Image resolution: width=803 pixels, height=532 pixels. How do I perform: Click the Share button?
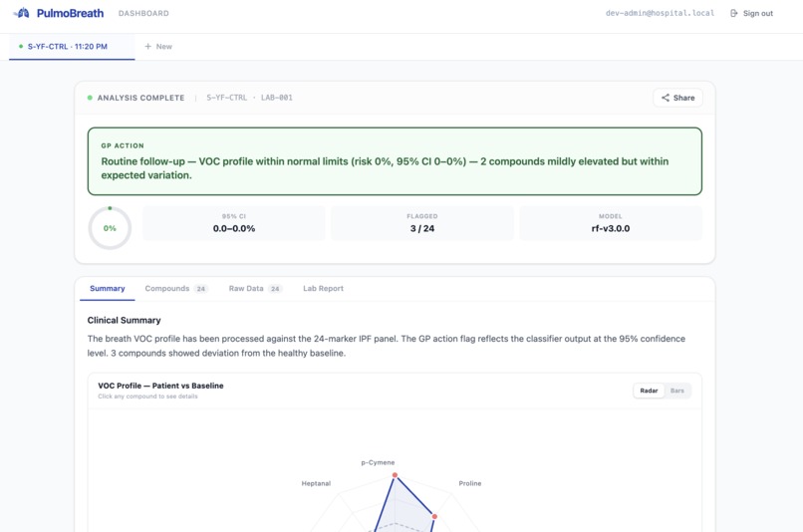[677, 98]
